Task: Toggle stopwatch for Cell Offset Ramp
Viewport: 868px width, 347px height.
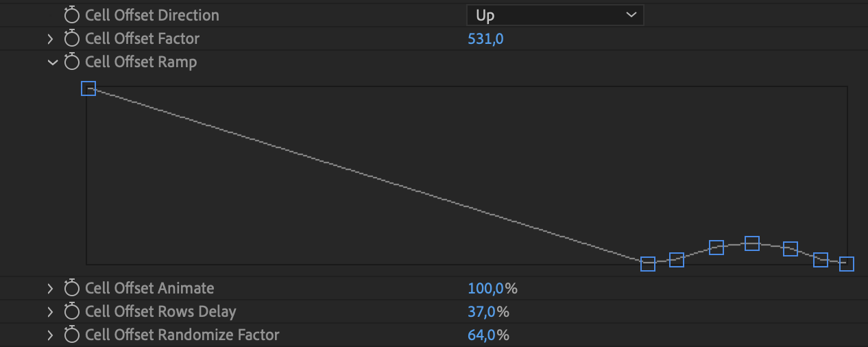Action: coord(72,62)
